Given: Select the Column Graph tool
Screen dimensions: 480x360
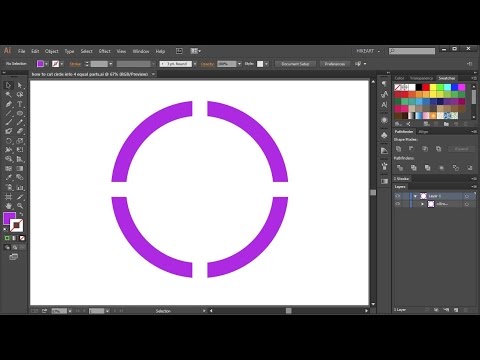Looking at the screenshot, I should [20, 187].
